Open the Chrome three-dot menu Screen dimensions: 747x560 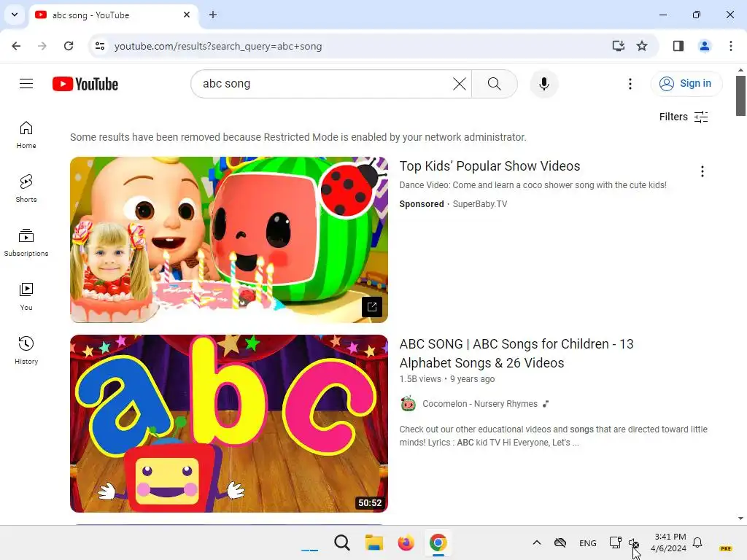730,46
